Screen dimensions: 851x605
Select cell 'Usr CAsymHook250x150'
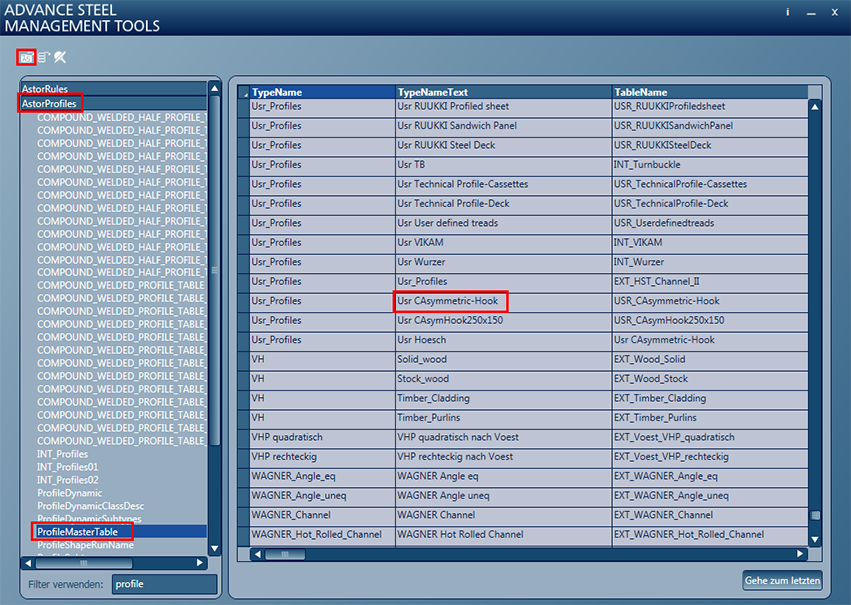[504, 321]
